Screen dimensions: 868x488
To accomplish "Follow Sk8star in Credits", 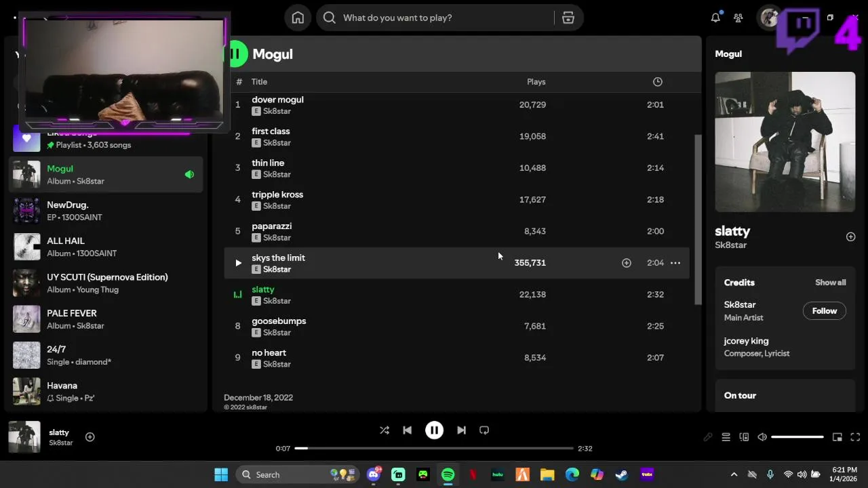I will tap(825, 311).
